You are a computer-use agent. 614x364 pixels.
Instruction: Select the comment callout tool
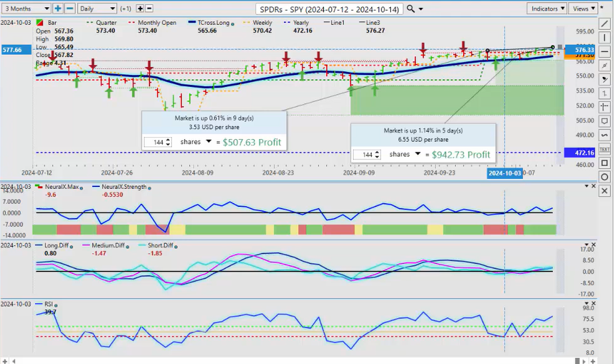tap(605, 121)
